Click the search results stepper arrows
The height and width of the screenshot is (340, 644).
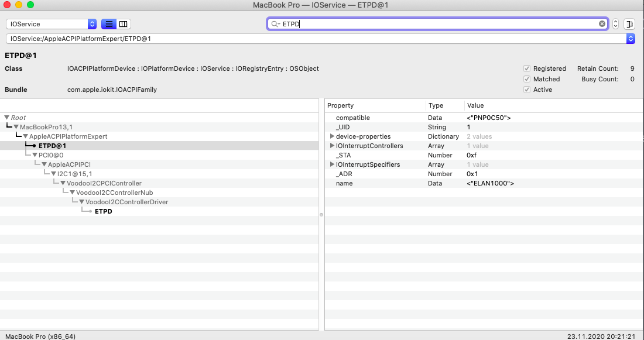[x=615, y=24]
